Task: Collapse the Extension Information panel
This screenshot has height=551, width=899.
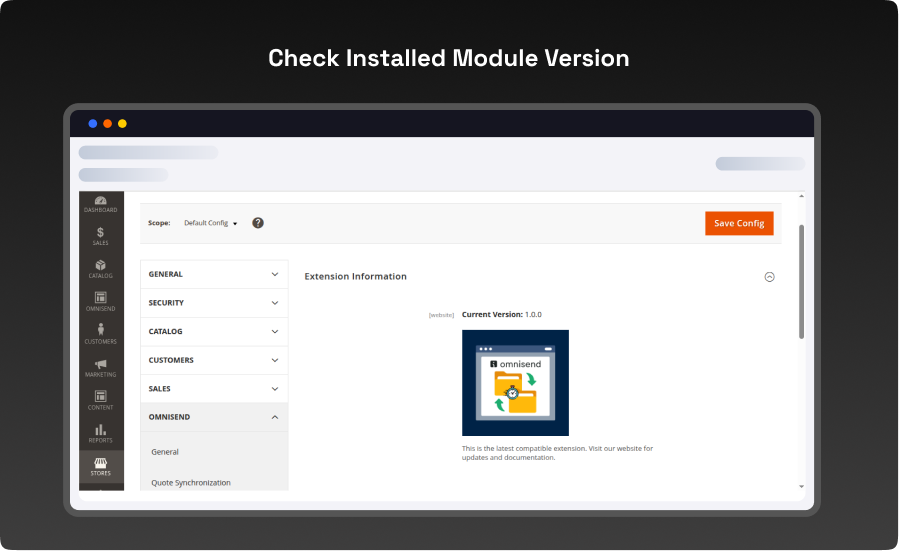Action: click(x=769, y=277)
